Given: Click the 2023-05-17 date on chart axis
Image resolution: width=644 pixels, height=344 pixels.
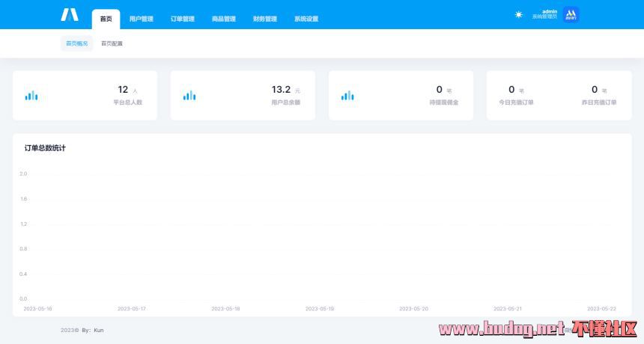Looking at the screenshot, I should (132, 309).
